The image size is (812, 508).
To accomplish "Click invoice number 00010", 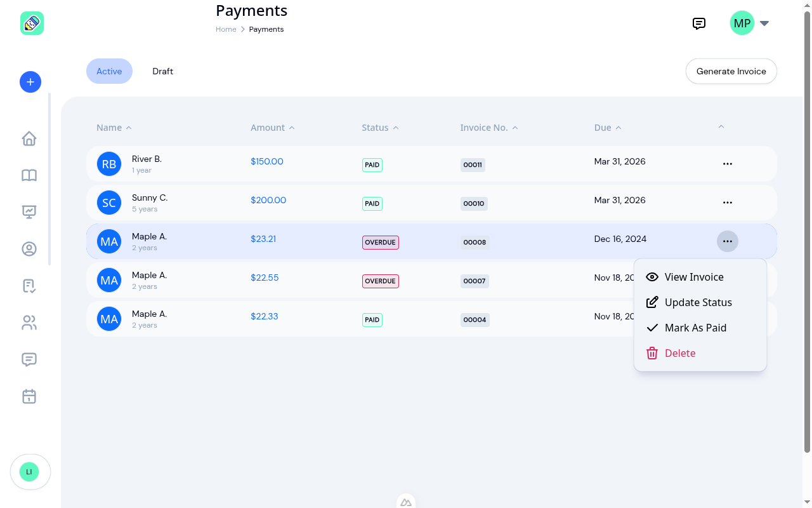I will point(474,204).
